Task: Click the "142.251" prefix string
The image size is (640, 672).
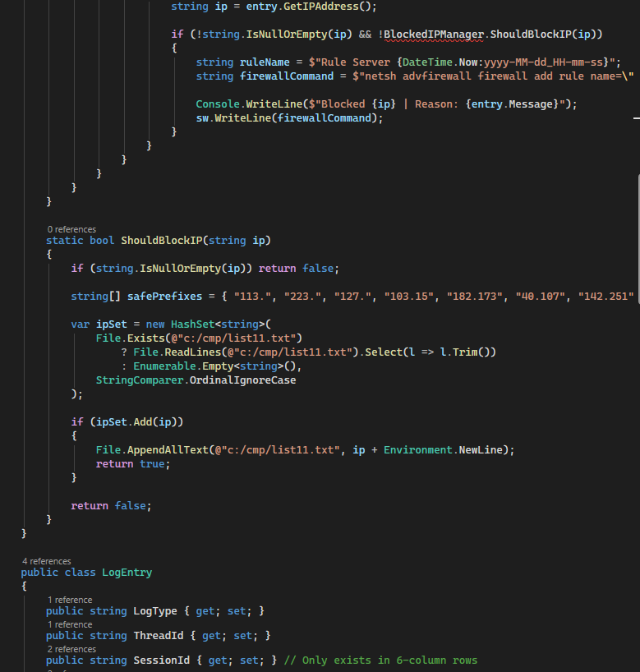Action: coord(605,296)
